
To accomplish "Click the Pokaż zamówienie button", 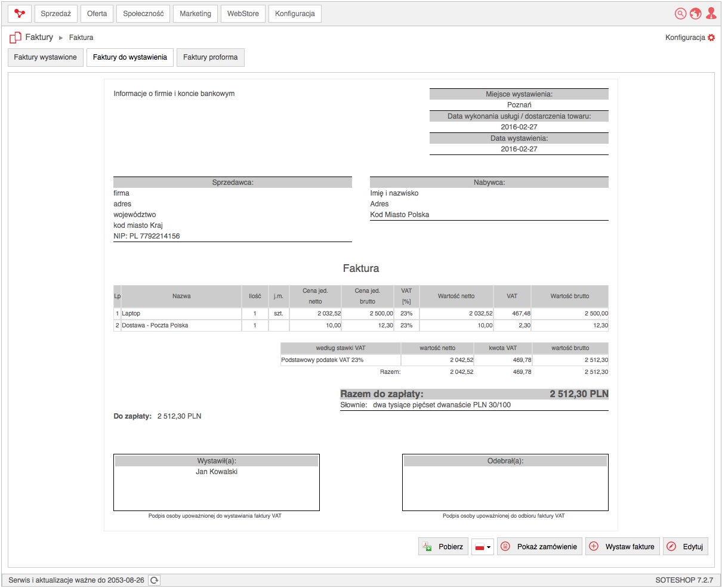I will point(540,547).
